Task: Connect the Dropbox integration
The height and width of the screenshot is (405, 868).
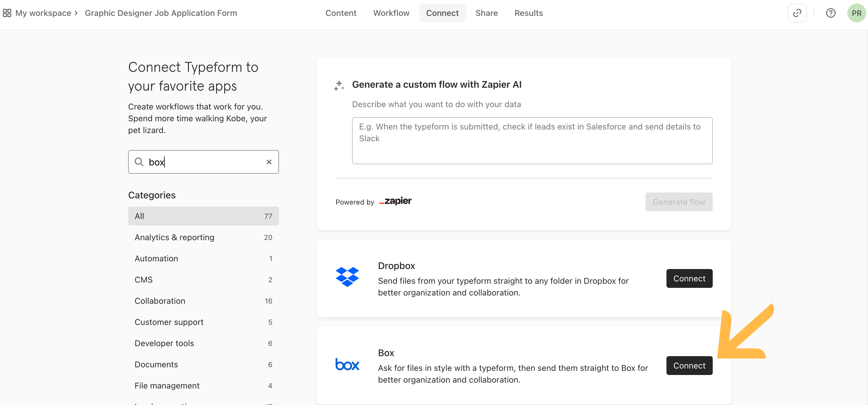Action: [689, 278]
